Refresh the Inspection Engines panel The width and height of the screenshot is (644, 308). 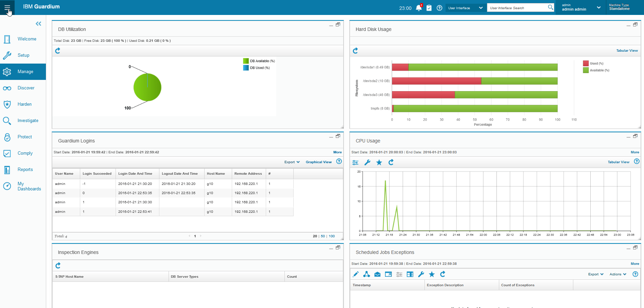point(58,266)
